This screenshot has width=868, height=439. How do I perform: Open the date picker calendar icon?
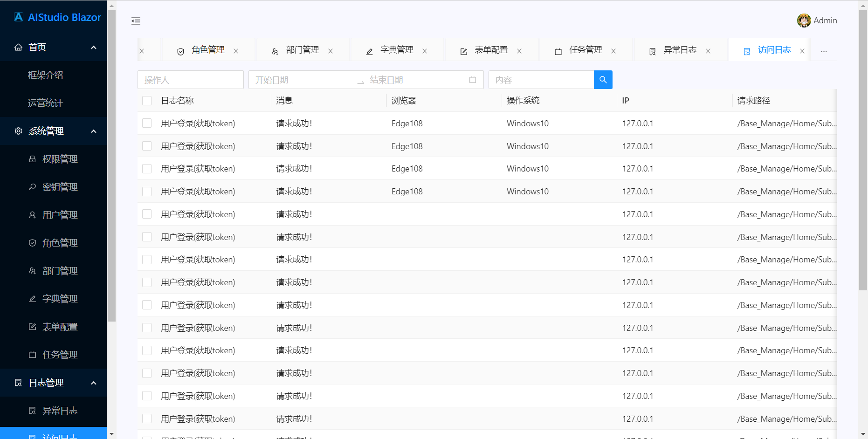click(472, 80)
